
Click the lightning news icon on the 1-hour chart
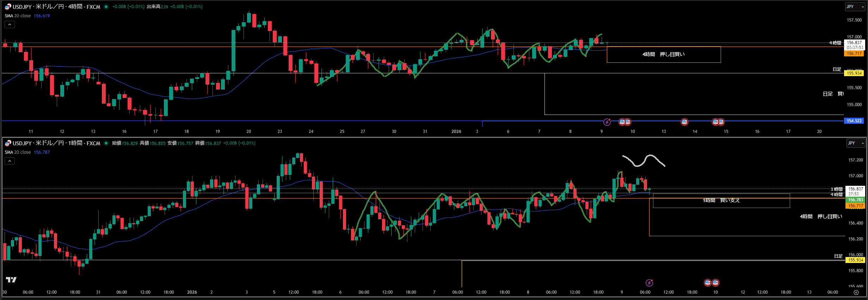(x=649, y=283)
